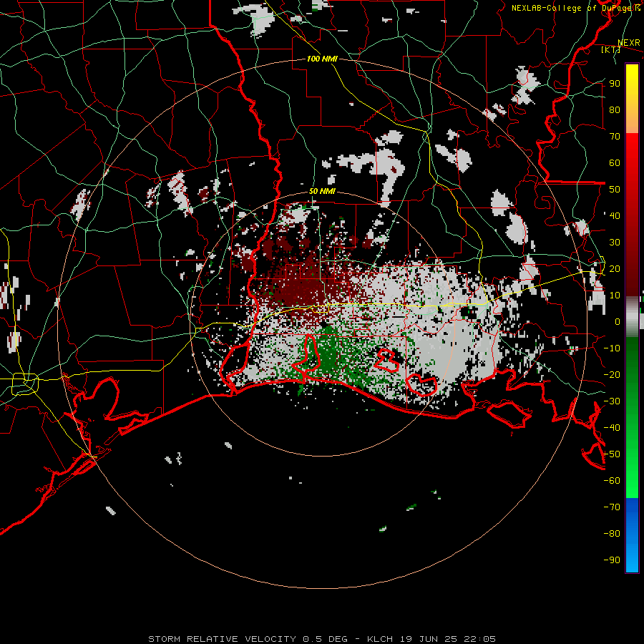Click the "100 NMI" range ring label
The height and width of the screenshot is (644, 644).
click(322, 59)
